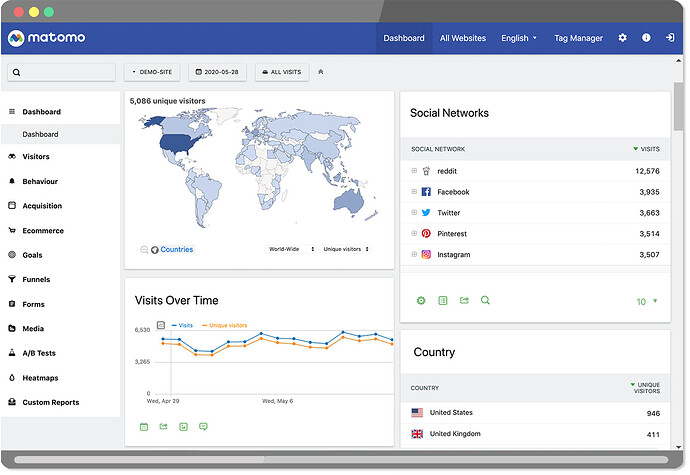Viewport: 690px width, 475px height.
Task: Open the row limit 10 dropdown
Action: (x=647, y=302)
